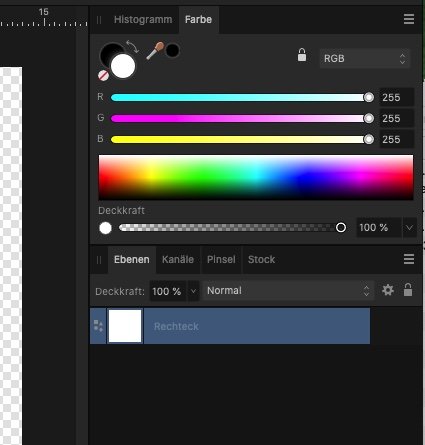
Task: Select the eyedropper color picker tool
Action: pos(155,51)
